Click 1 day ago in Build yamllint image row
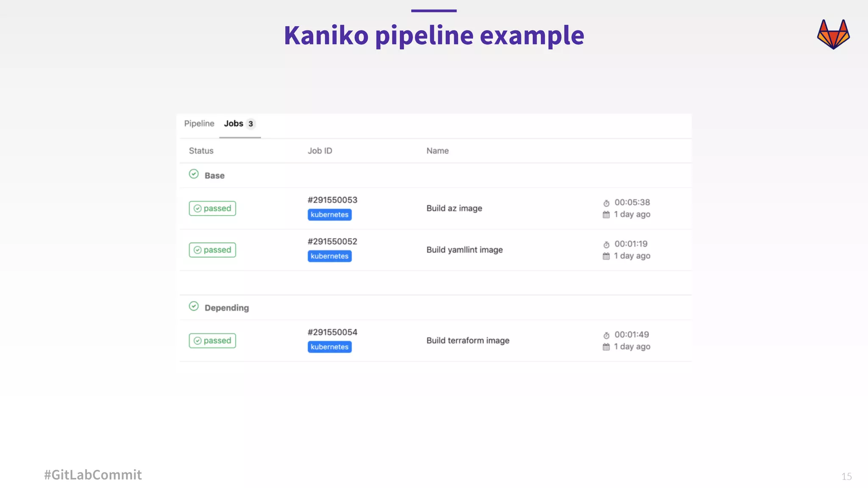 click(x=632, y=256)
